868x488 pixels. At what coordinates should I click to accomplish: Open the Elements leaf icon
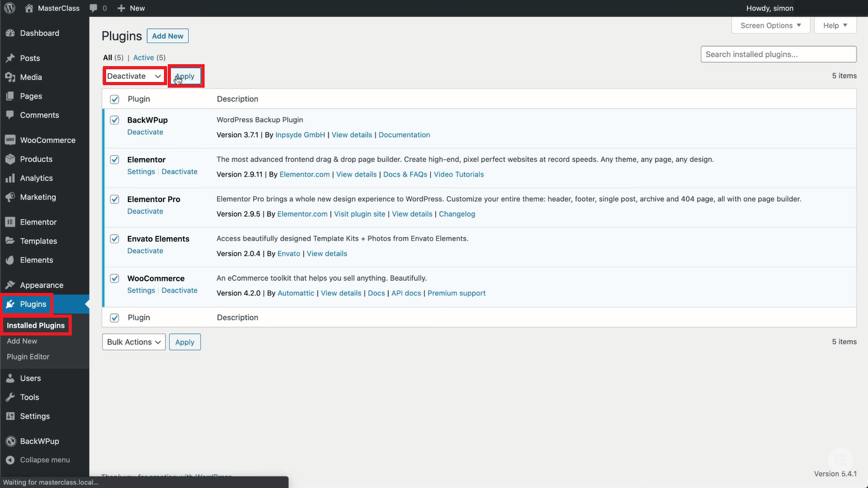pyautogui.click(x=10, y=260)
